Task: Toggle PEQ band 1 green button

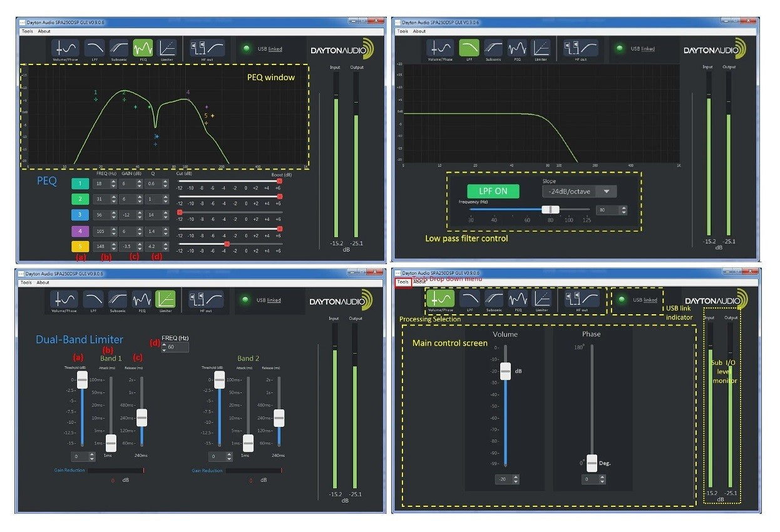Action: (x=80, y=183)
